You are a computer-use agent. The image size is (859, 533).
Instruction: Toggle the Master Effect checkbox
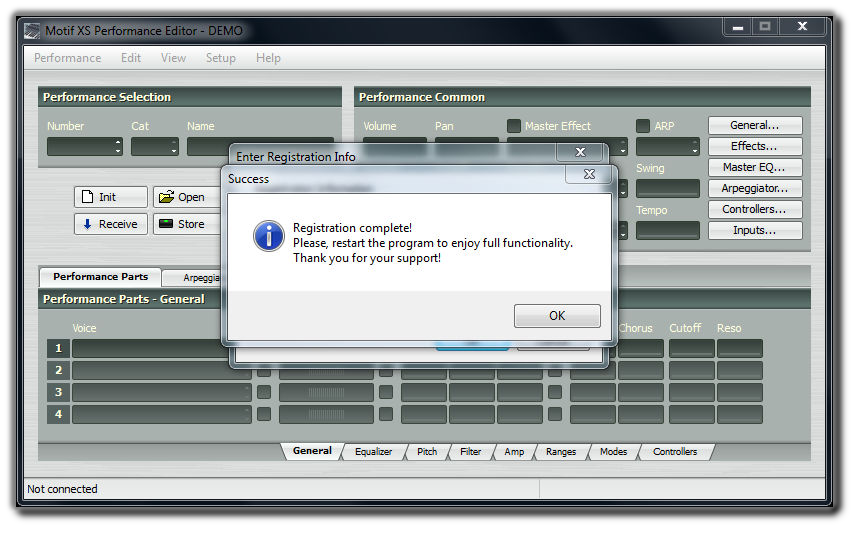(x=513, y=126)
